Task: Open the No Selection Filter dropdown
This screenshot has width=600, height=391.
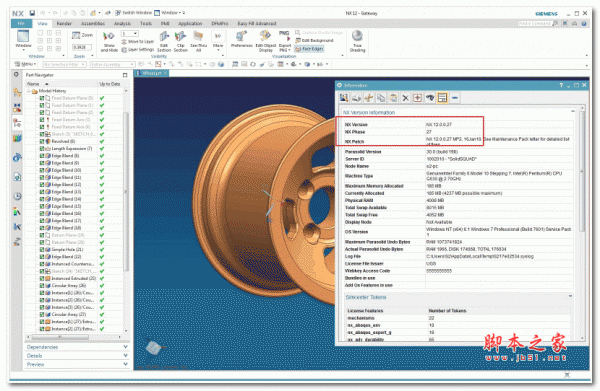Action: [64, 64]
